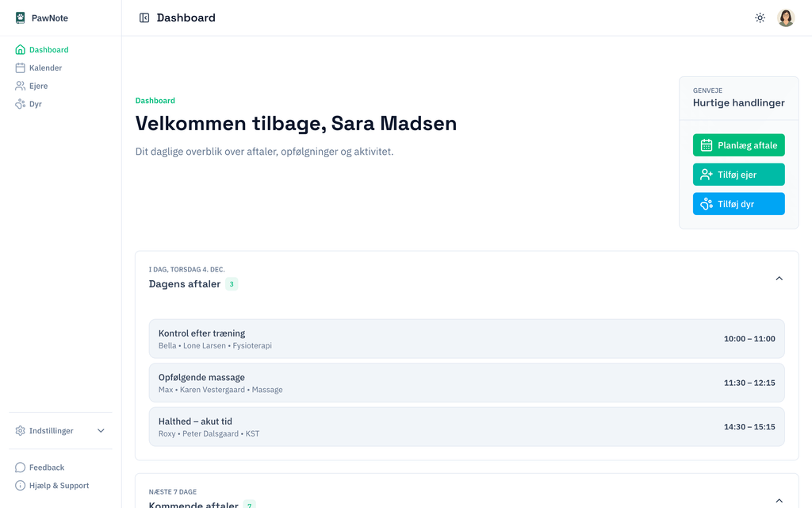Click the paw icon on Tilføj dyr
This screenshot has height=508, width=812.
pyautogui.click(x=707, y=204)
